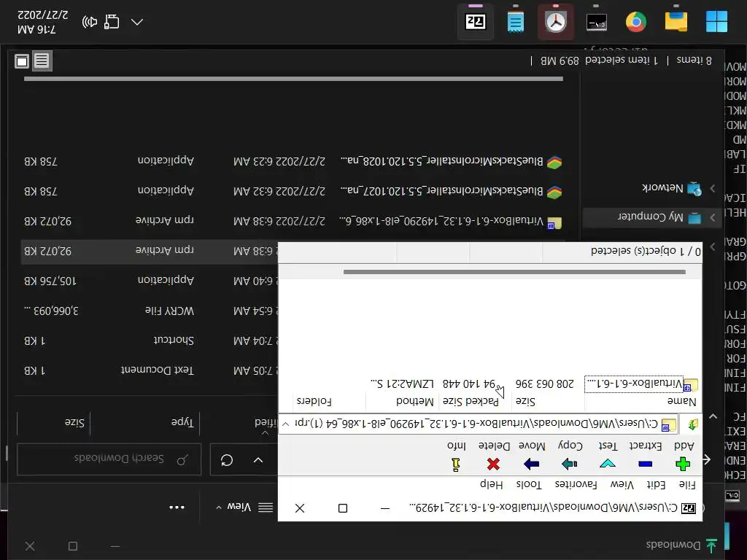Select the Move arrow icon in 7-Zip toolbar
This screenshot has height=560, width=747.
click(x=531, y=463)
